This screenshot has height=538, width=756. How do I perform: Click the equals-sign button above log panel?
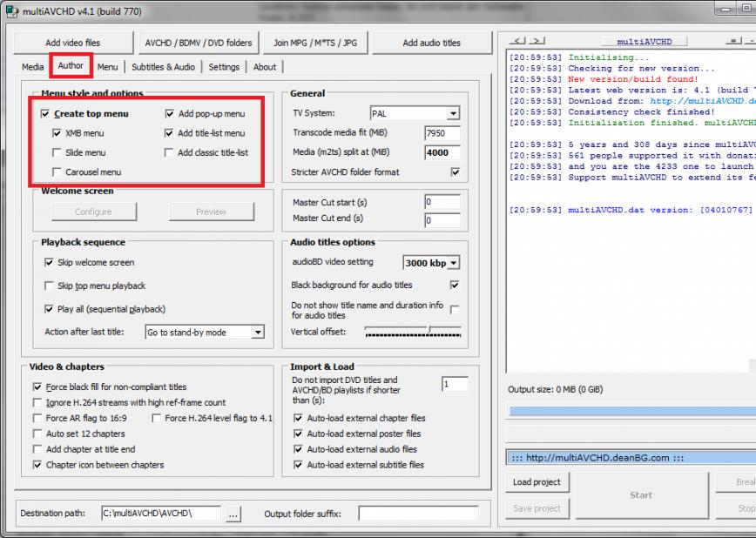[734, 41]
